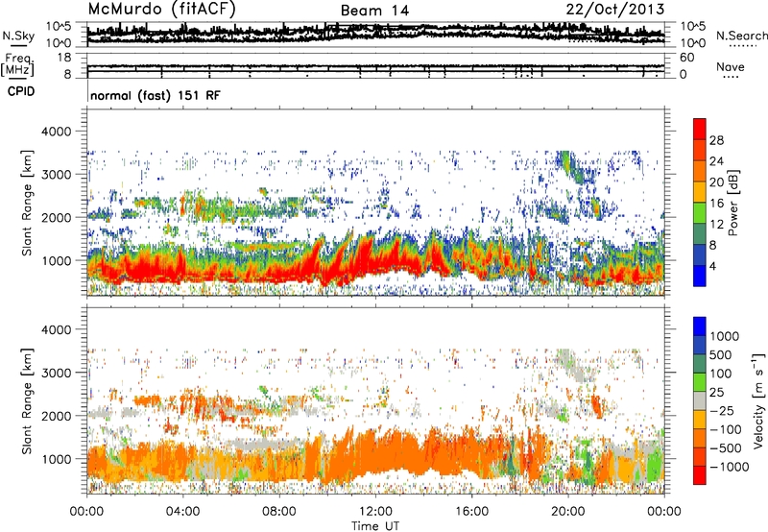Viewport: 768px width, 532px height.
Task: Click the 'N.Search' legend label
Action: click(741, 36)
